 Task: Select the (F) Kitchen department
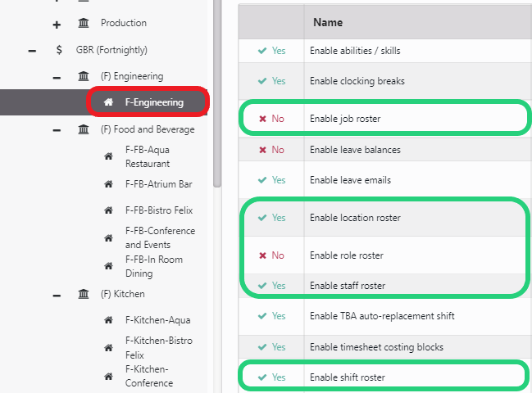(x=122, y=294)
